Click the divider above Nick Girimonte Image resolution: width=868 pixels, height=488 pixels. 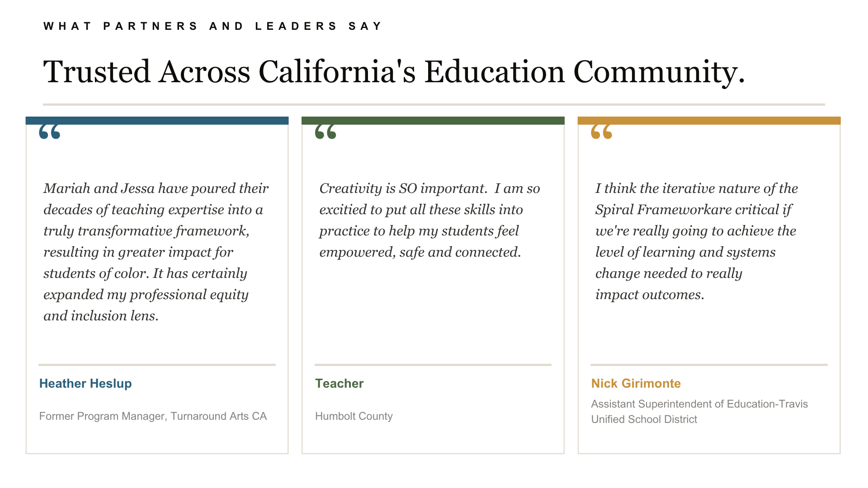coord(709,365)
